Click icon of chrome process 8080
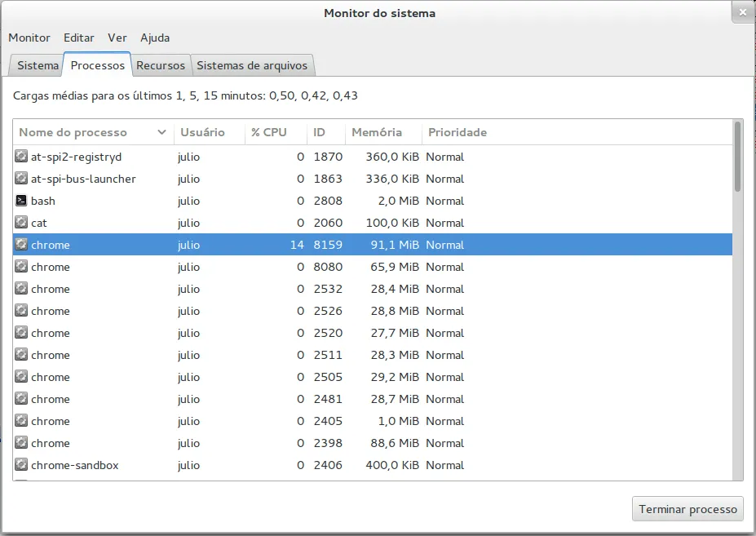The image size is (756, 536). (x=21, y=267)
